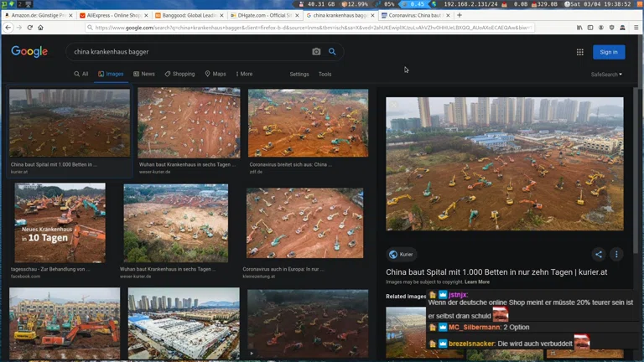644x362 pixels.
Task: Expand the More search categories menu
Action: click(243, 74)
